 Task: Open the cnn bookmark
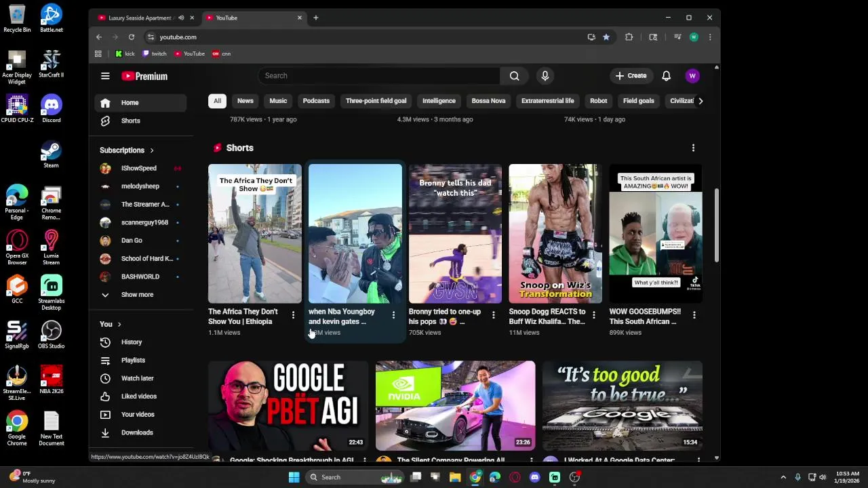(x=222, y=54)
